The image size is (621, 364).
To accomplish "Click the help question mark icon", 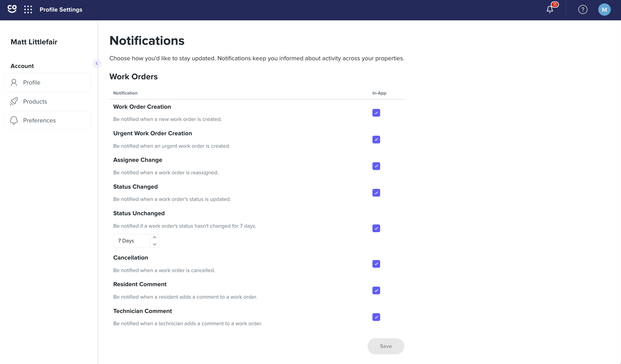I will pyautogui.click(x=583, y=10).
